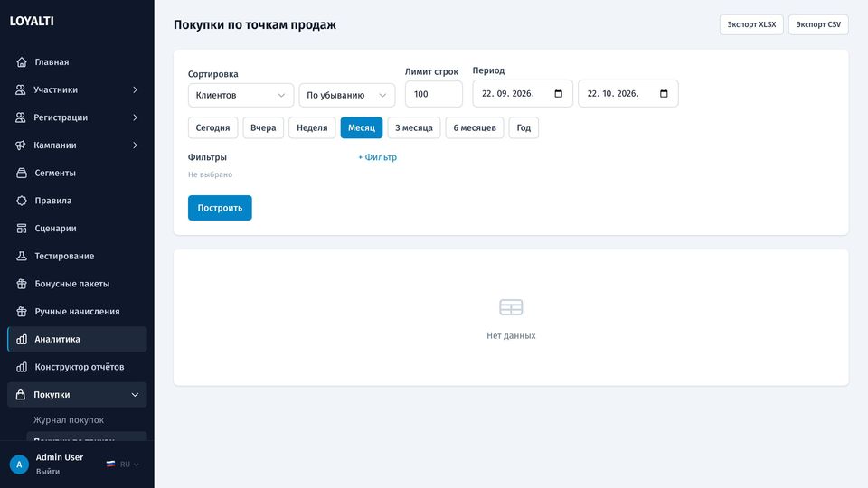Select the Год period preset
The image size is (868, 488).
click(524, 127)
